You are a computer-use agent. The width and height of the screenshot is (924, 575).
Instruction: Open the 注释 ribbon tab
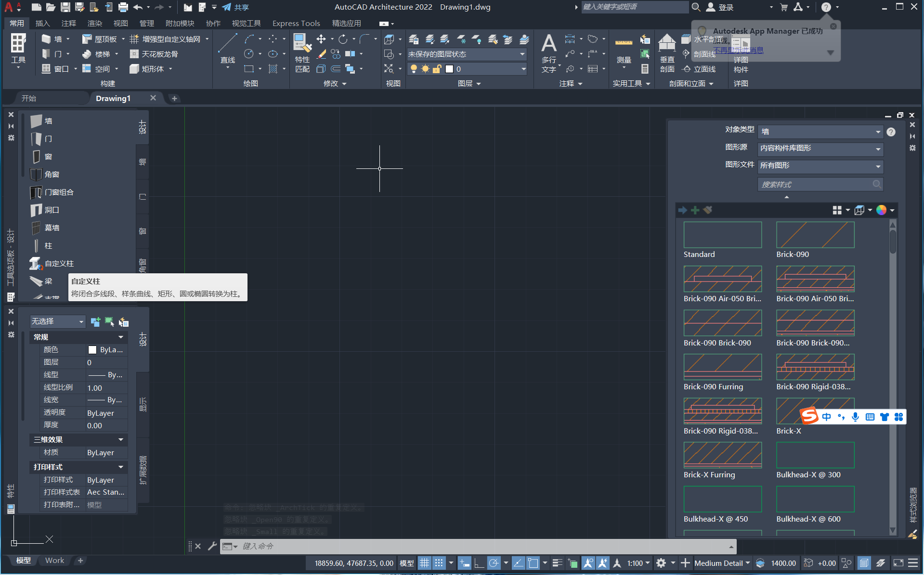tap(68, 23)
